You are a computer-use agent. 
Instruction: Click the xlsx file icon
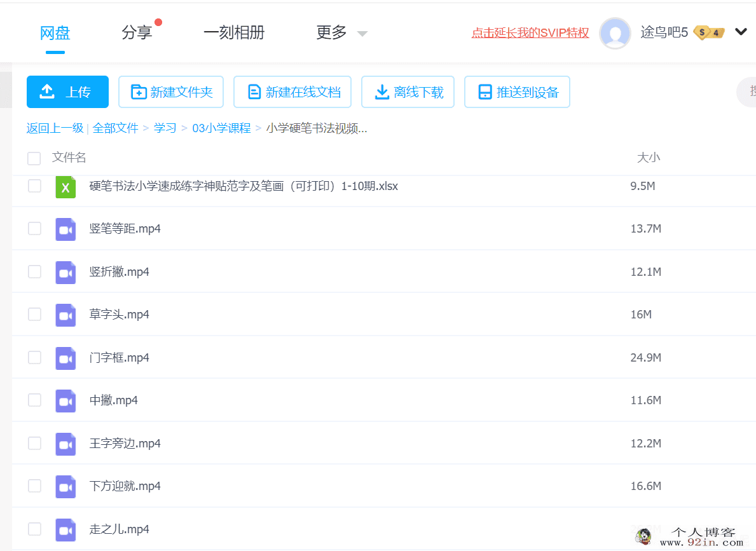click(65, 187)
